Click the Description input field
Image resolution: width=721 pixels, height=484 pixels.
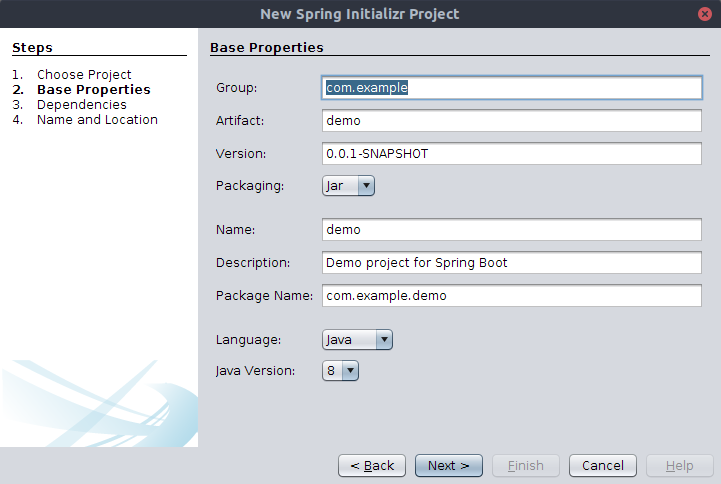coord(512,262)
